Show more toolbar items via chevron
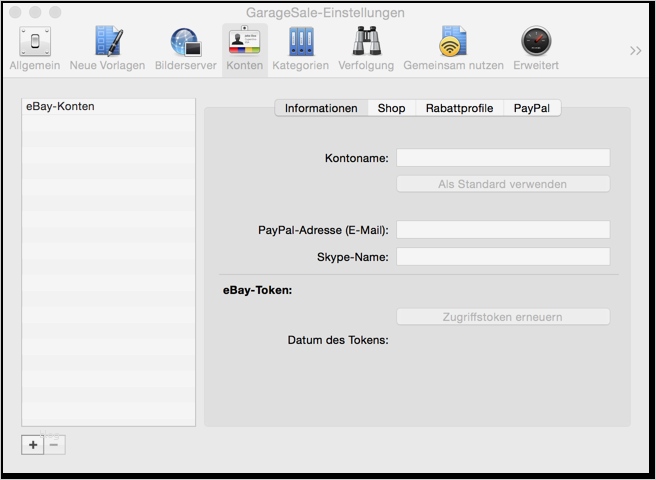656x480 pixels. 636,51
